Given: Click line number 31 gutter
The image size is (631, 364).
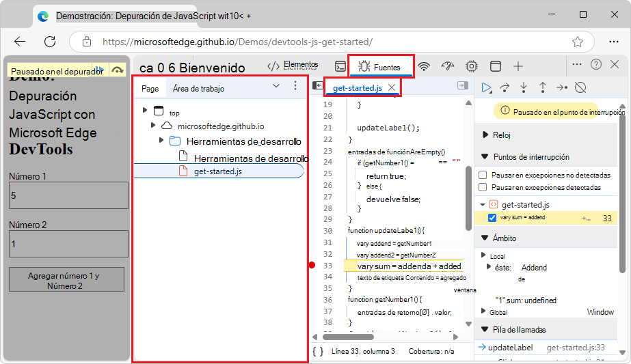Looking at the screenshot, I should (327, 242).
